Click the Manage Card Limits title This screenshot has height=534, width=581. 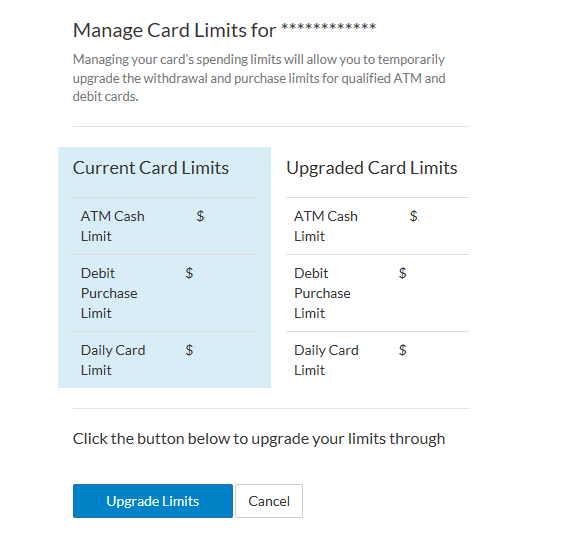(175, 30)
